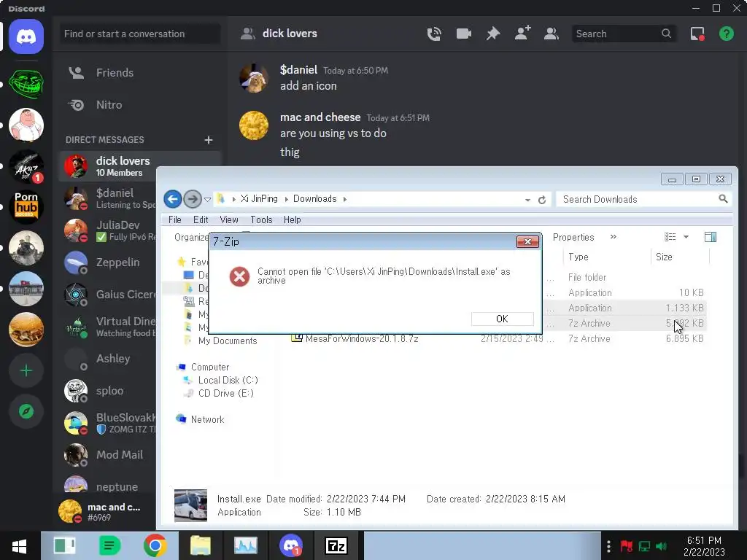Start a voice call in dick lovers
Screen dimensions: 747x560
coord(434,34)
